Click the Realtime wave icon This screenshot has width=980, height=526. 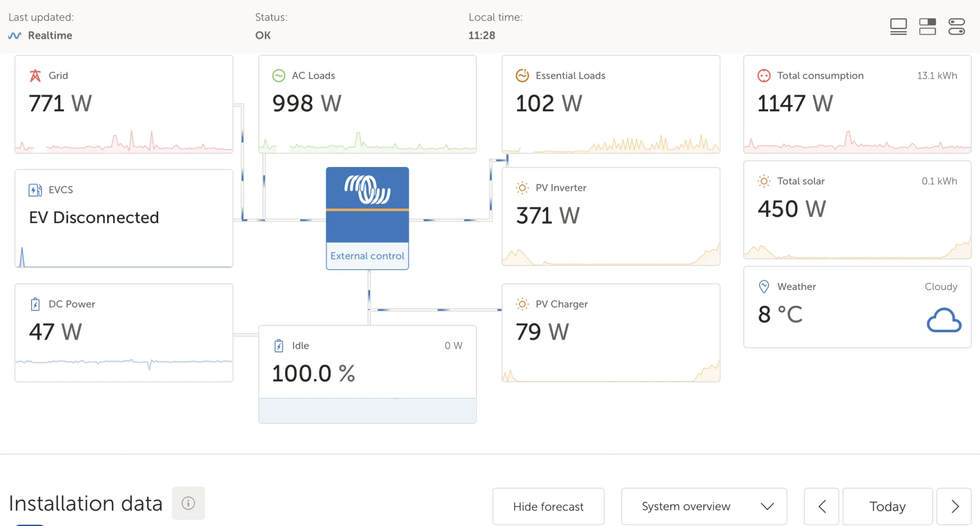pos(15,36)
